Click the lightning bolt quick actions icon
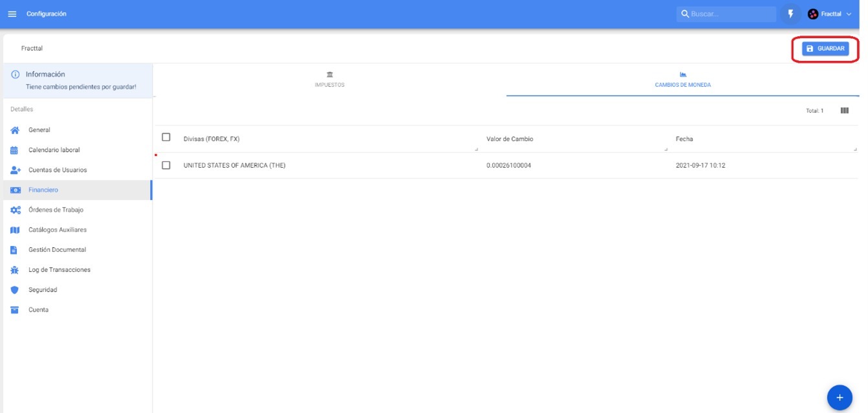Image resolution: width=868 pixels, height=413 pixels. pos(790,14)
